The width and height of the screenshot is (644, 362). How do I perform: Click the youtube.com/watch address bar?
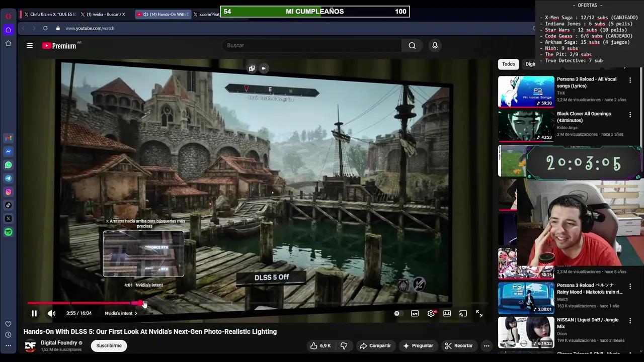[90, 28]
